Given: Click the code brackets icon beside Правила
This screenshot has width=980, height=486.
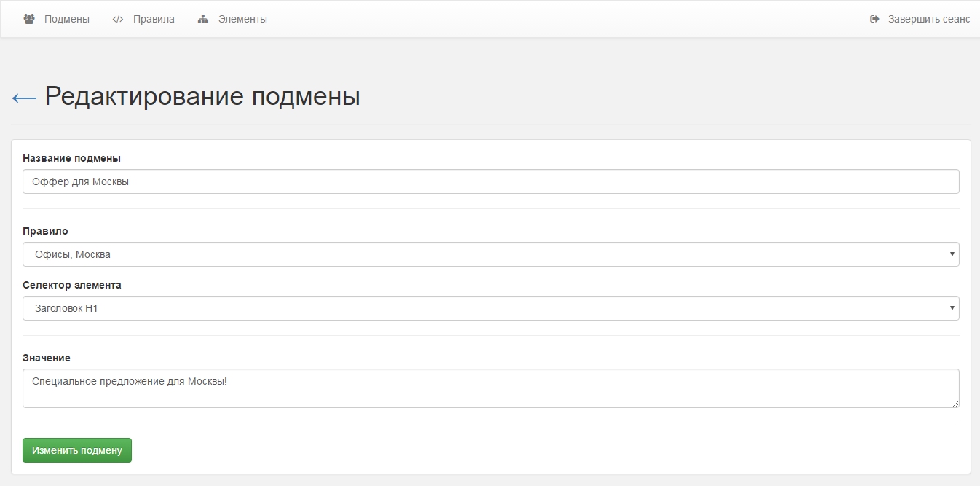Looking at the screenshot, I should coord(118,19).
